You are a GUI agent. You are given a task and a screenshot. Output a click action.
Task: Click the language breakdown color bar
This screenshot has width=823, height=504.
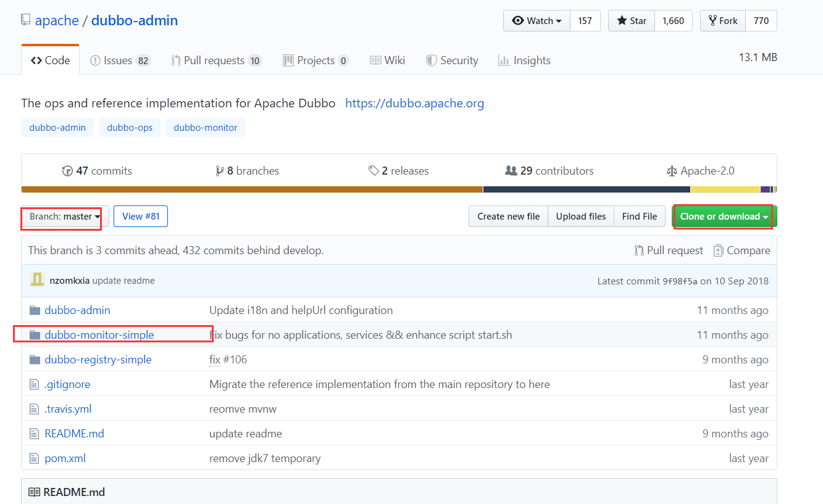pyautogui.click(x=399, y=189)
